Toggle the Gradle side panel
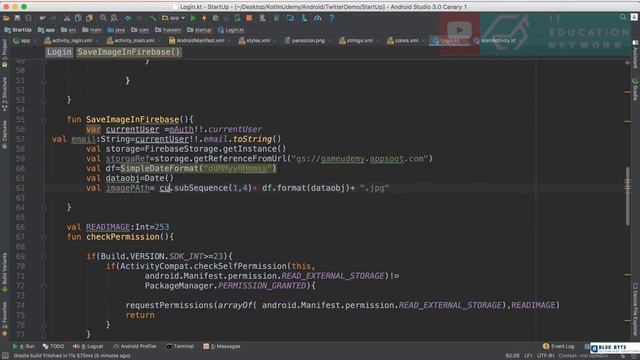Screen dimensions: 640x360 click(635, 89)
